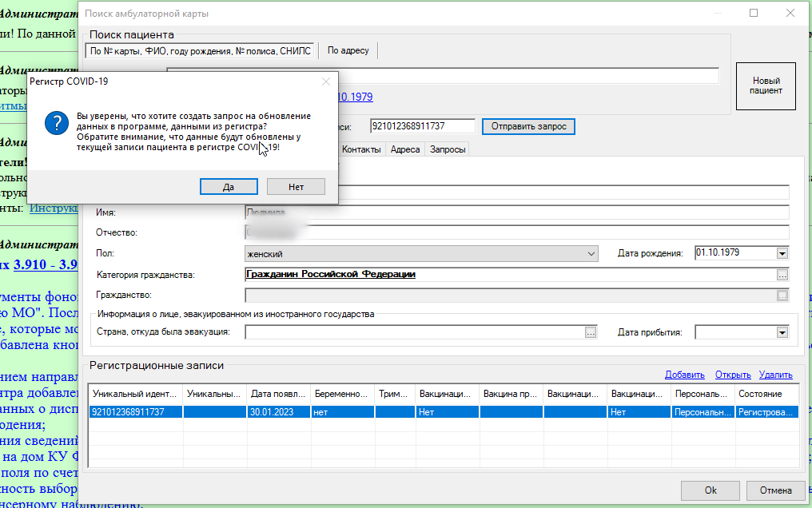This screenshot has height=508, width=812.
Task: Click the Имя text field
Action: (517, 212)
